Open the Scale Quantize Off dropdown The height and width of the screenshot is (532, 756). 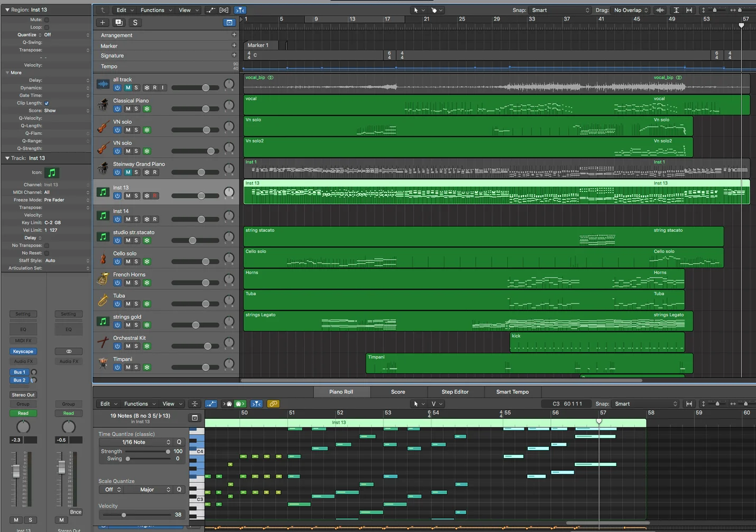112,490
